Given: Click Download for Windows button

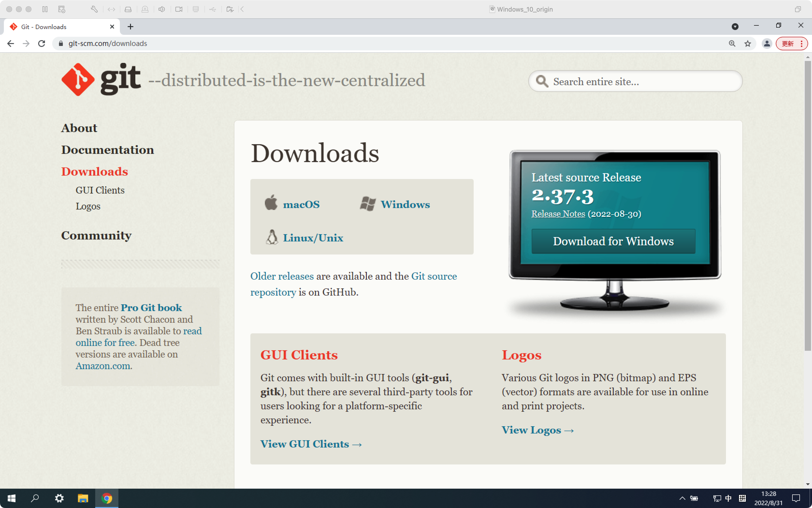Looking at the screenshot, I should point(613,241).
